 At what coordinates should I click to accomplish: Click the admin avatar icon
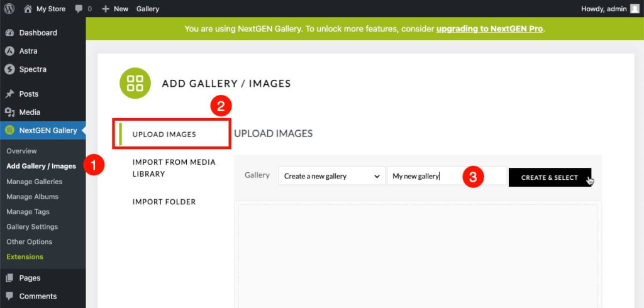point(635,9)
